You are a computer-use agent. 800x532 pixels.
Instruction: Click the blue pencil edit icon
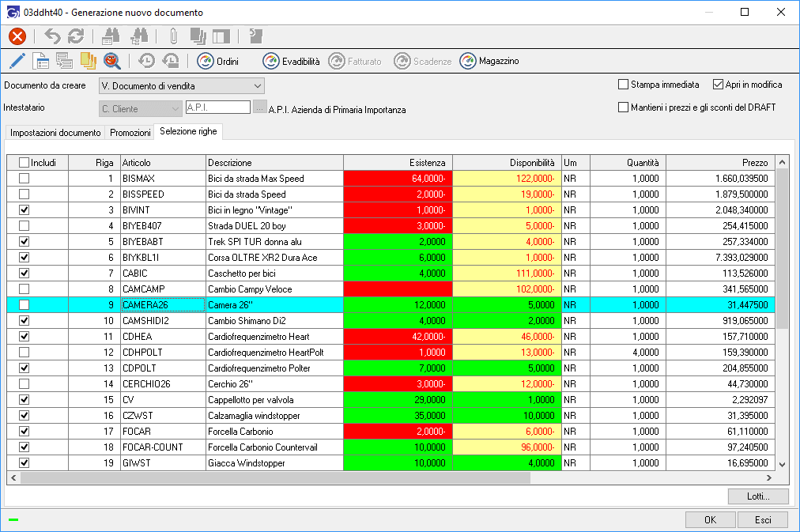pyautogui.click(x=17, y=61)
